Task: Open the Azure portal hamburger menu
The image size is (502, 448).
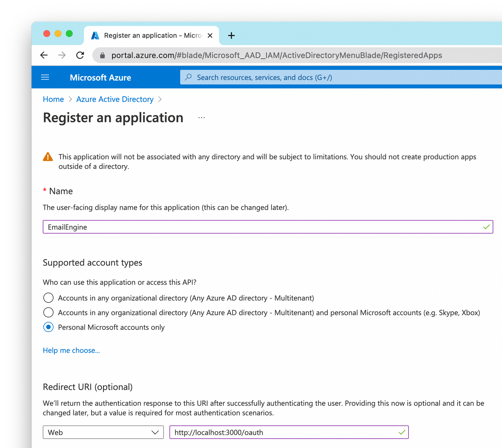Action: (45, 77)
